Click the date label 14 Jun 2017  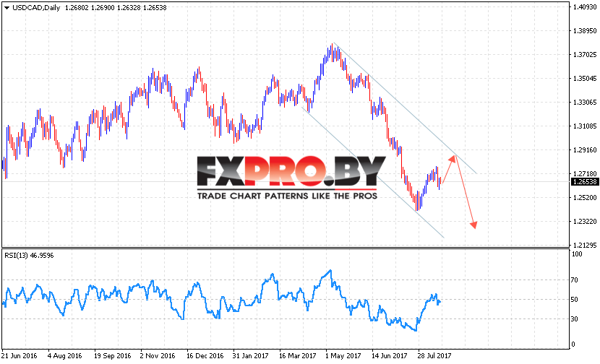coord(390,355)
